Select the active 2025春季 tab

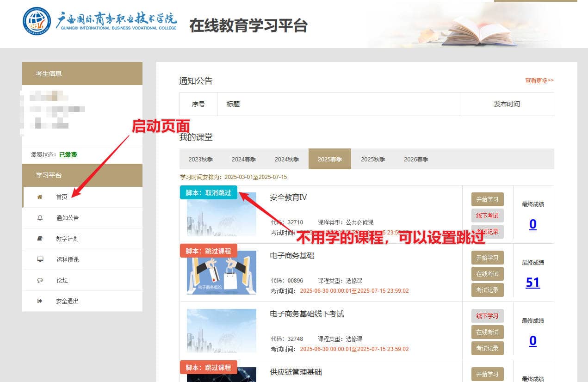point(330,159)
